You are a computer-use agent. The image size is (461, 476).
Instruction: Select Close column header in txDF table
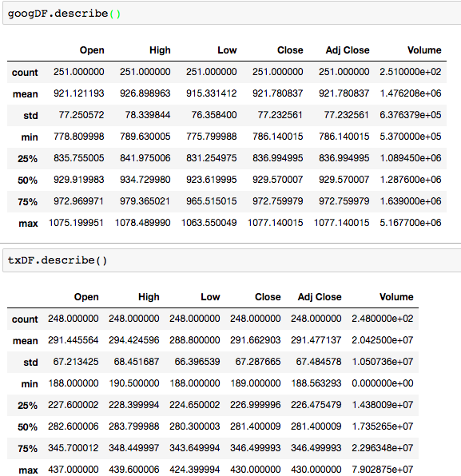click(x=268, y=297)
